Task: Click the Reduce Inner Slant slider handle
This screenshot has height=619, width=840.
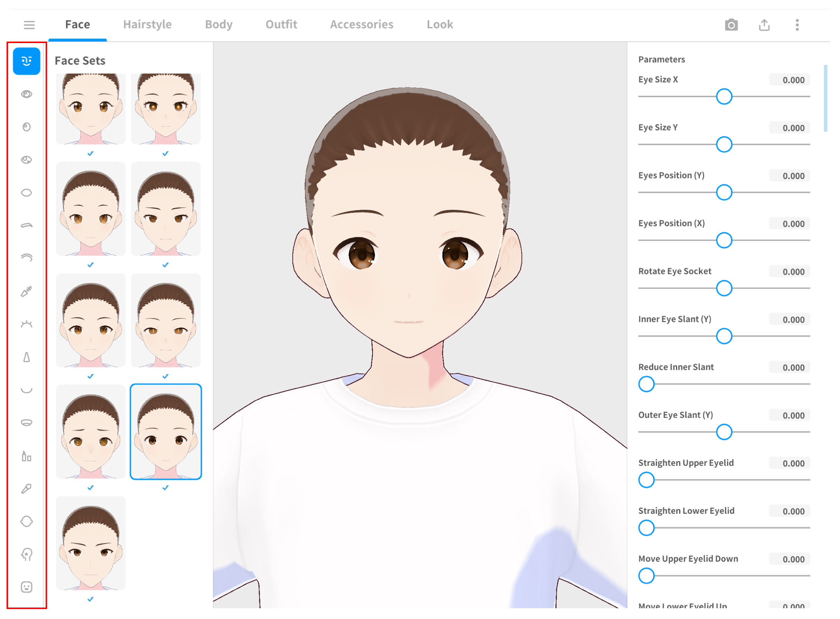Action: click(x=646, y=384)
